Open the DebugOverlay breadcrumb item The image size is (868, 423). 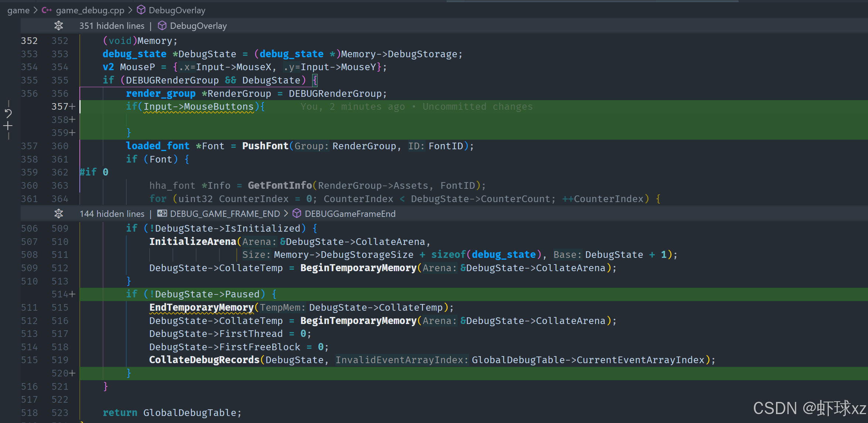pyautogui.click(x=177, y=10)
